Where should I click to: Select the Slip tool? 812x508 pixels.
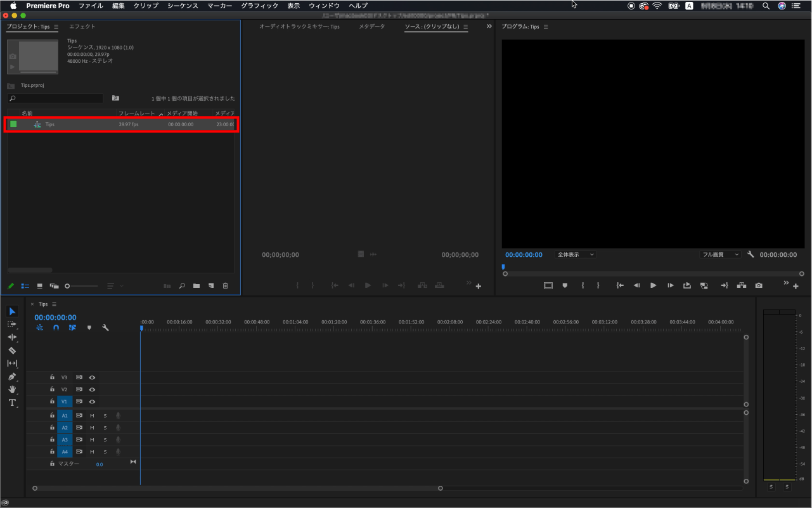12,363
